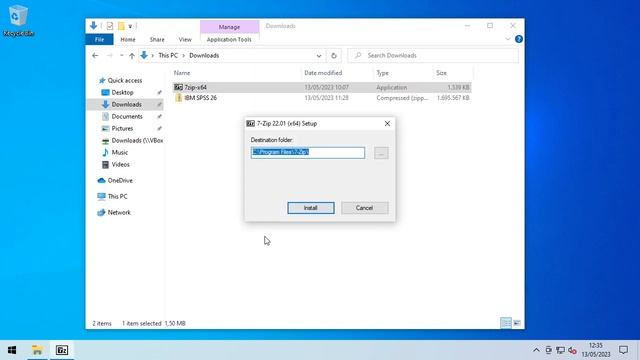Open Explorer Help icon

[519, 39]
